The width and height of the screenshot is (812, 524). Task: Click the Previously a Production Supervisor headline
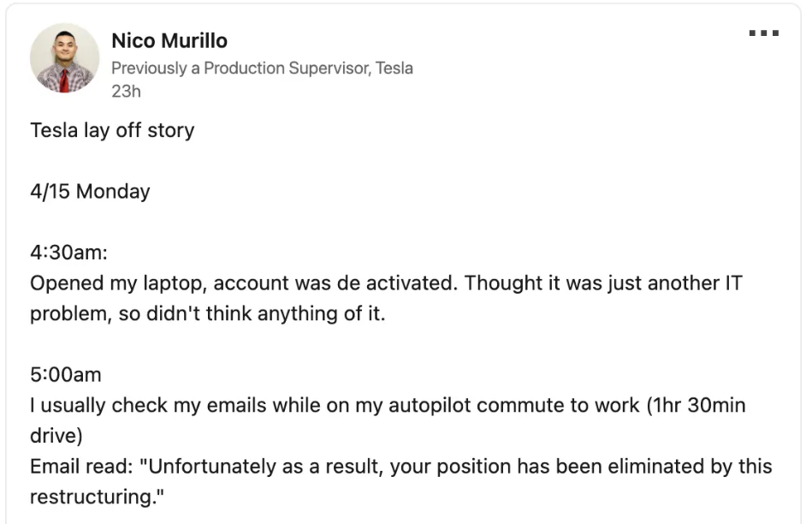262,68
